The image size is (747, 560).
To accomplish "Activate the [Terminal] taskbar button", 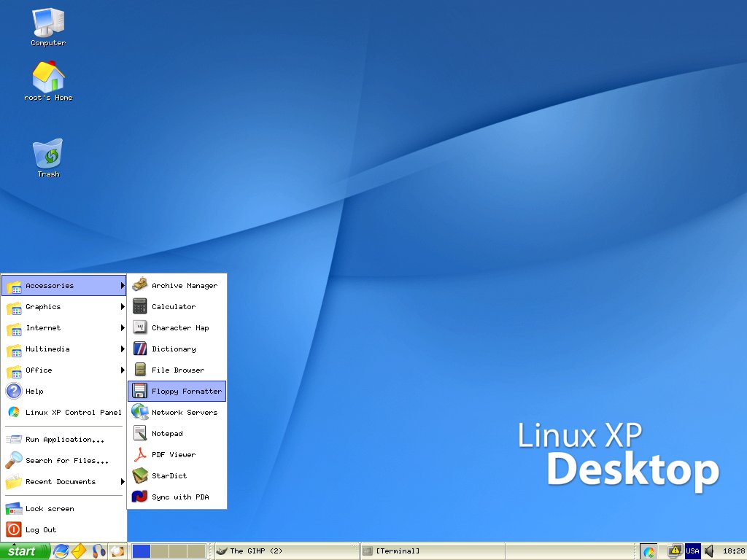I will (432, 551).
